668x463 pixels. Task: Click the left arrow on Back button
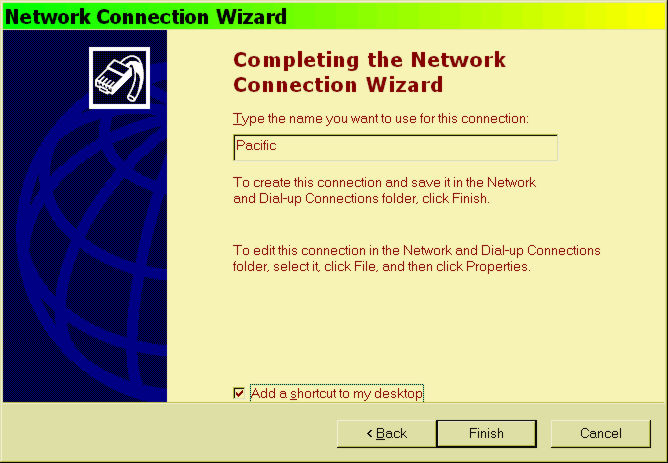pos(369,434)
